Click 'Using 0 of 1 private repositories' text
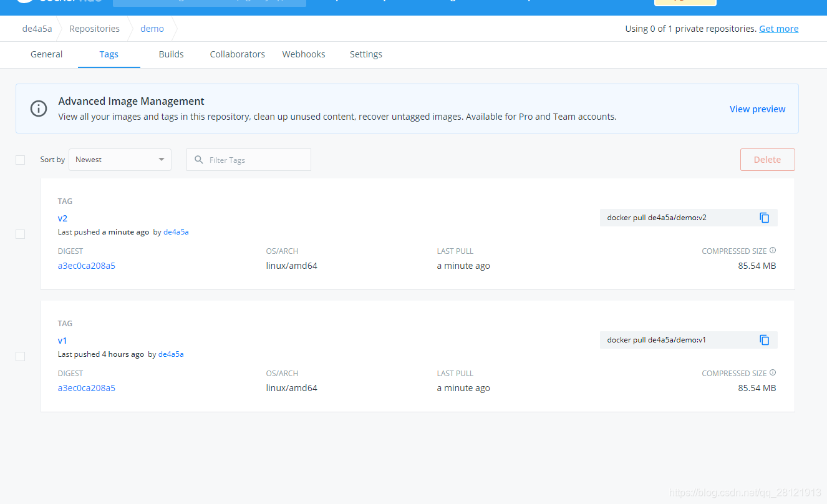This screenshot has width=827, height=504. [691, 29]
